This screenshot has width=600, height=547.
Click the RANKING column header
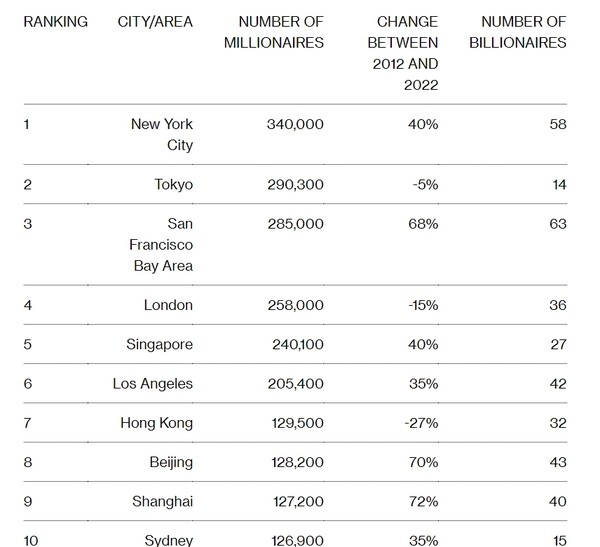click(x=55, y=21)
